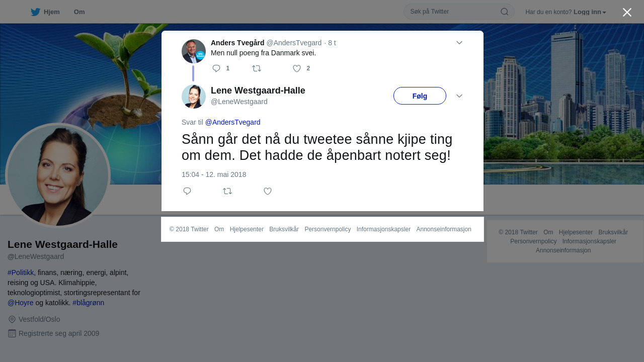Viewport: 644px width, 362px height.
Task: Reply to Anders Tvegård's tweet
Action: [x=216, y=68]
